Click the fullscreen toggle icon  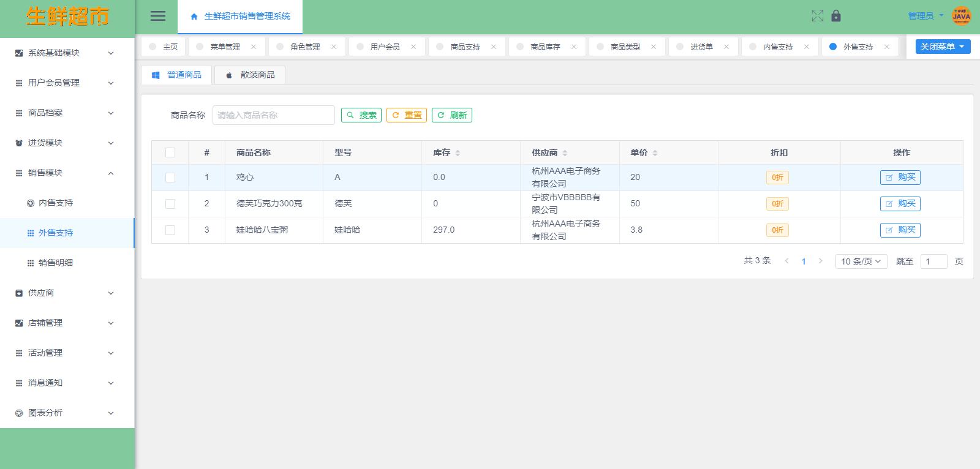tap(817, 16)
